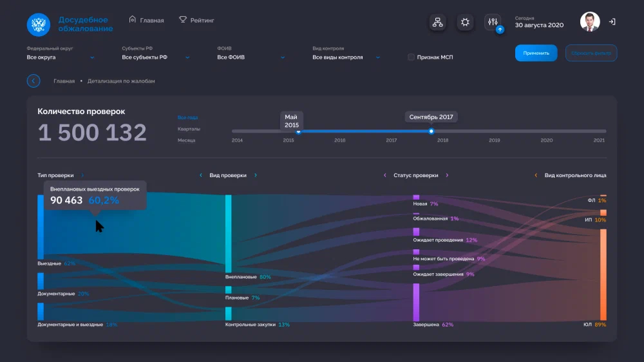
Task: Click left chevron of Статус проверки
Action: (385, 175)
